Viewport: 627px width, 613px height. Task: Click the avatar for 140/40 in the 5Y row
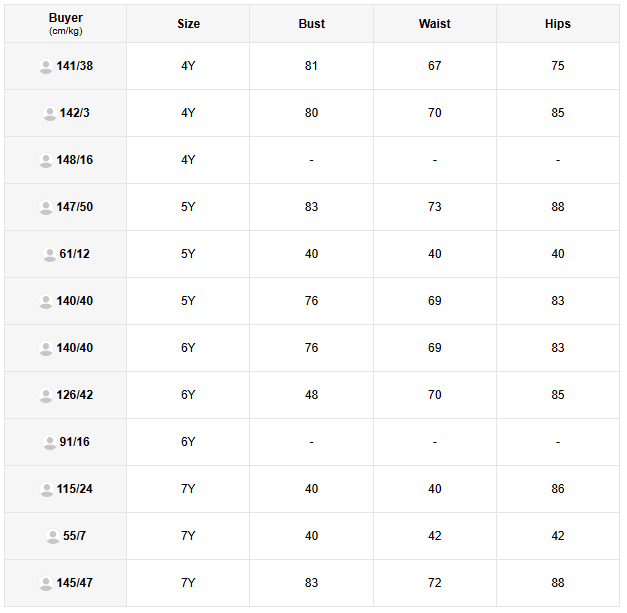click(x=46, y=302)
